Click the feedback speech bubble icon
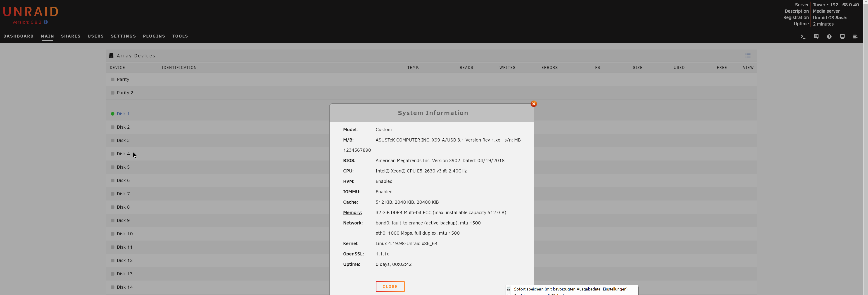 coord(816,36)
